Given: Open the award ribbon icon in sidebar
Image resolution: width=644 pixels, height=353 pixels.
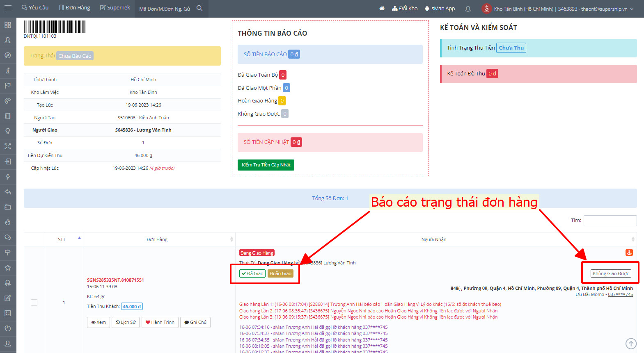Looking at the screenshot, I should (8, 283).
